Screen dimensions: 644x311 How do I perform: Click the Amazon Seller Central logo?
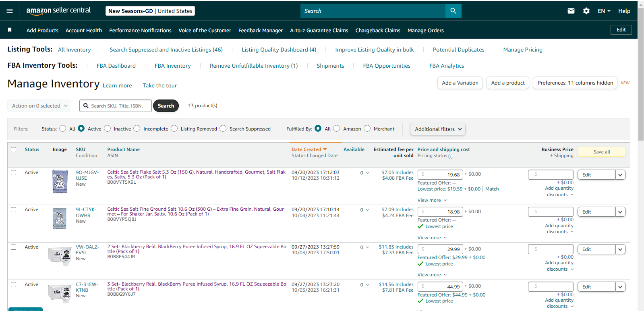click(58, 11)
